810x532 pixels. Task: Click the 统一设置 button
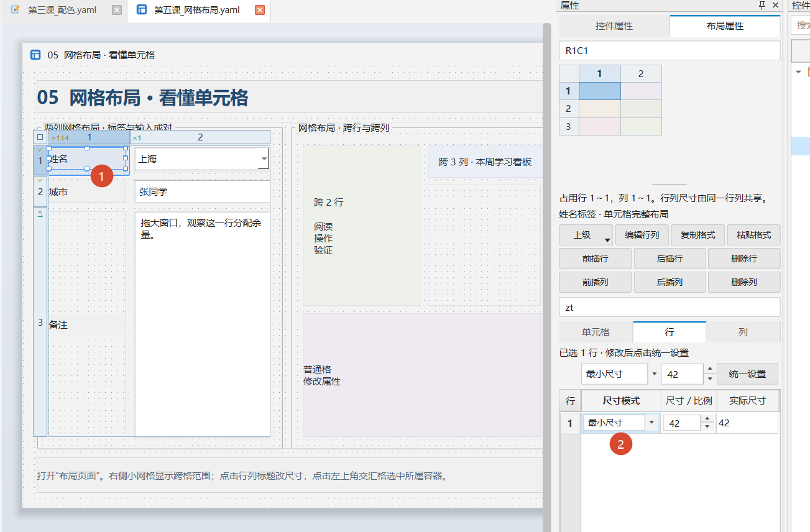click(x=747, y=374)
